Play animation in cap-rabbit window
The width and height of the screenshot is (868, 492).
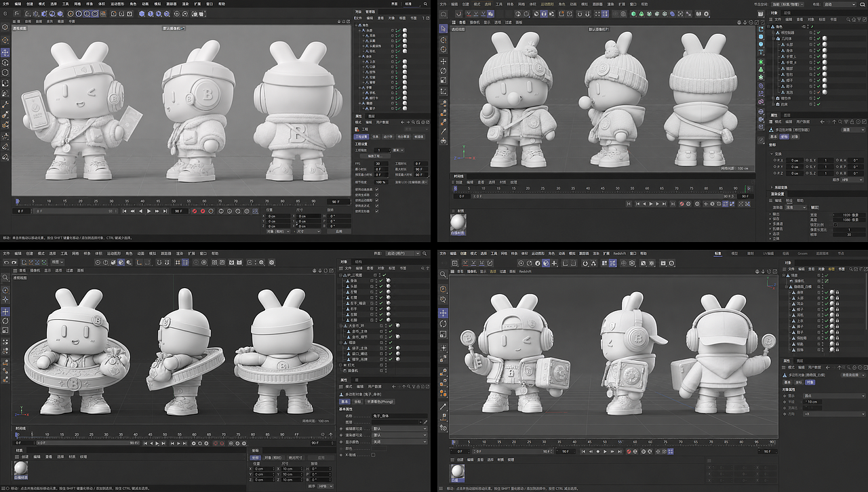pyautogui.click(x=604, y=451)
